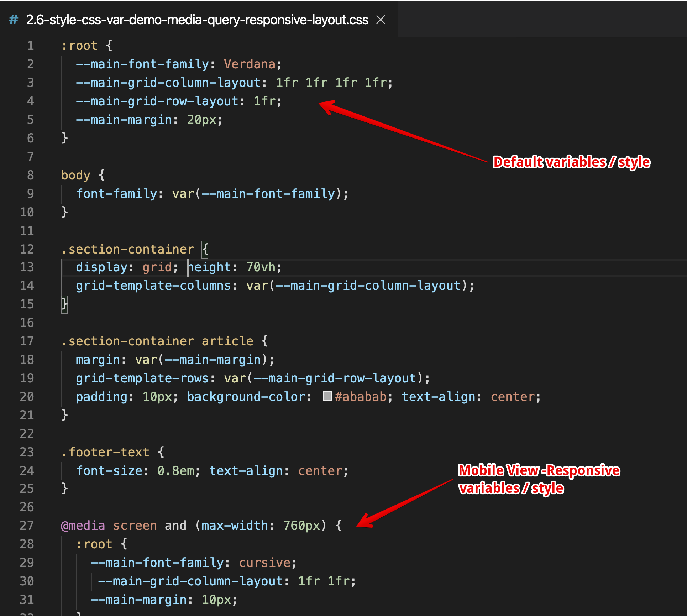
Task: Click the body selector on line 8
Action: tap(75, 175)
